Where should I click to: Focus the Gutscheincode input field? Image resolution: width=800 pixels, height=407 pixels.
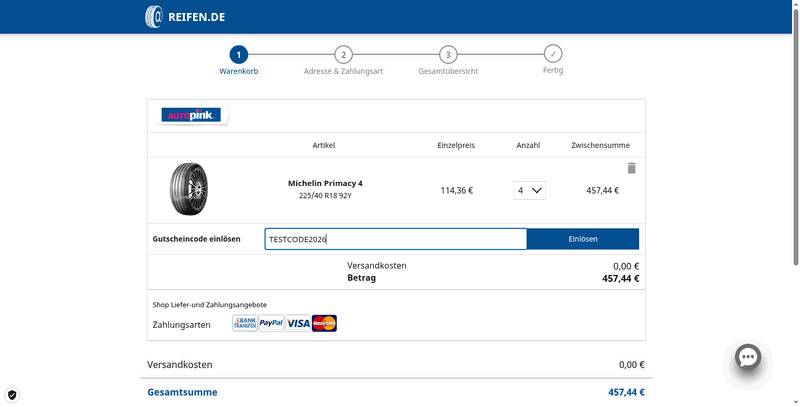(x=395, y=239)
